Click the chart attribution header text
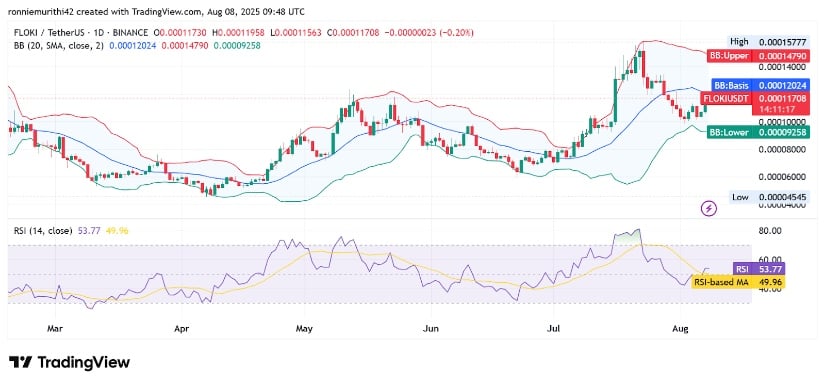Image resolution: width=825 pixels, height=385 pixels. pyautogui.click(x=157, y=12)
